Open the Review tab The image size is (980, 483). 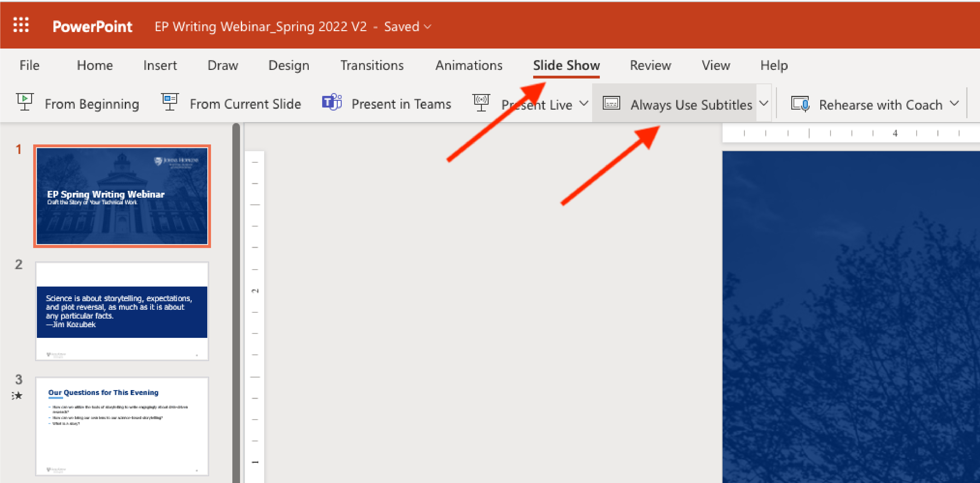point(651,65)
